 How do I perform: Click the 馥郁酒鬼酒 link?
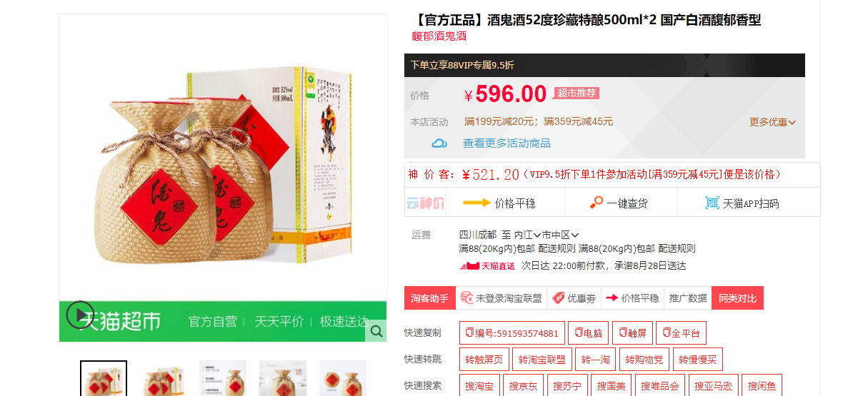point(439,36)
